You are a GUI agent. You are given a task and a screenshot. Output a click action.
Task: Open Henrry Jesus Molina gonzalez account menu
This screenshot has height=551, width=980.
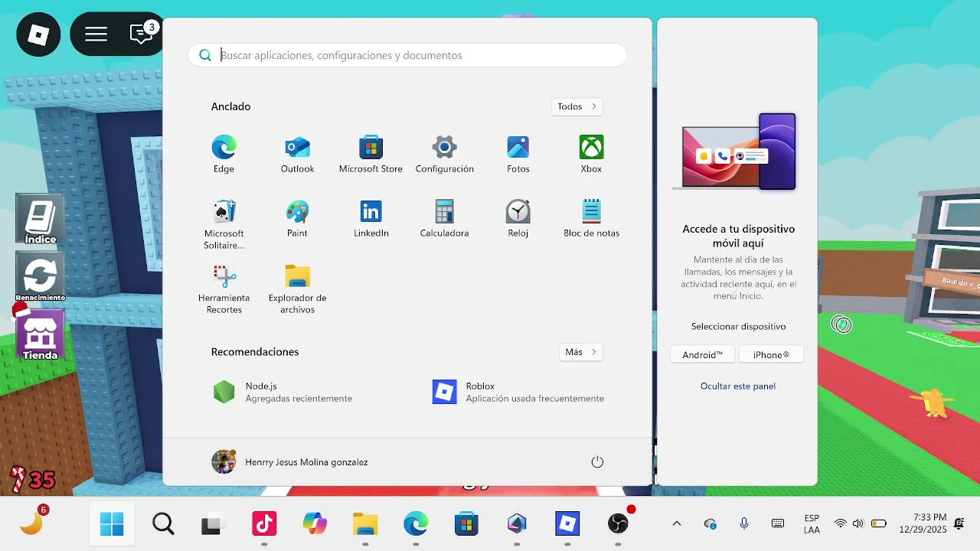click(289, 461)
